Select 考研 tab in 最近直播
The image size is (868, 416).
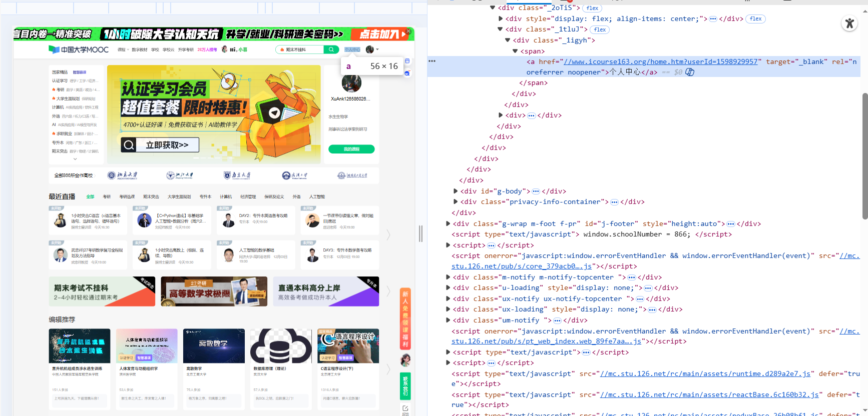(x=107, y=196)
